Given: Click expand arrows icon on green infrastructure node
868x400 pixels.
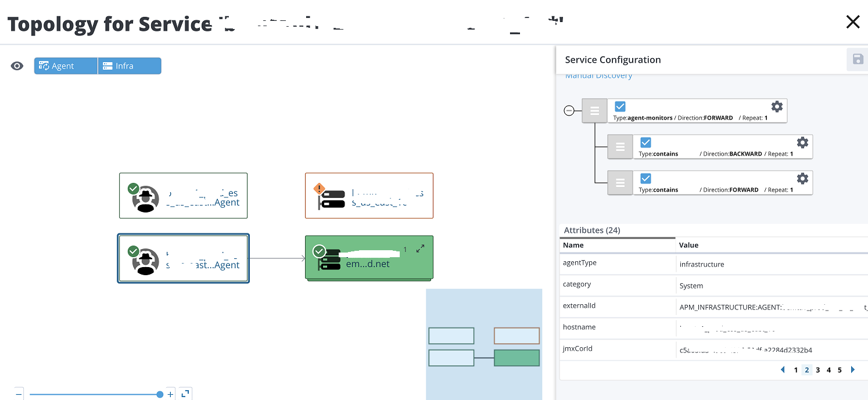Looking at the screenshot, I should point(420,248).
